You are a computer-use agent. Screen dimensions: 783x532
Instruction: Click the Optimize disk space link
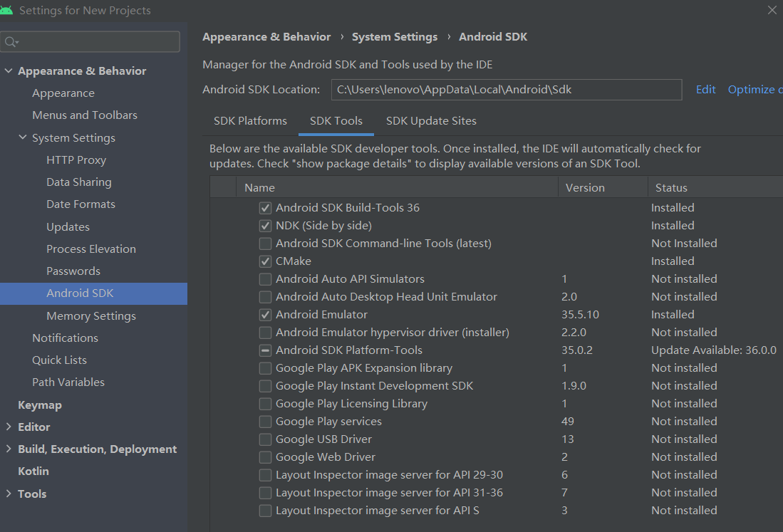(754, 89)
